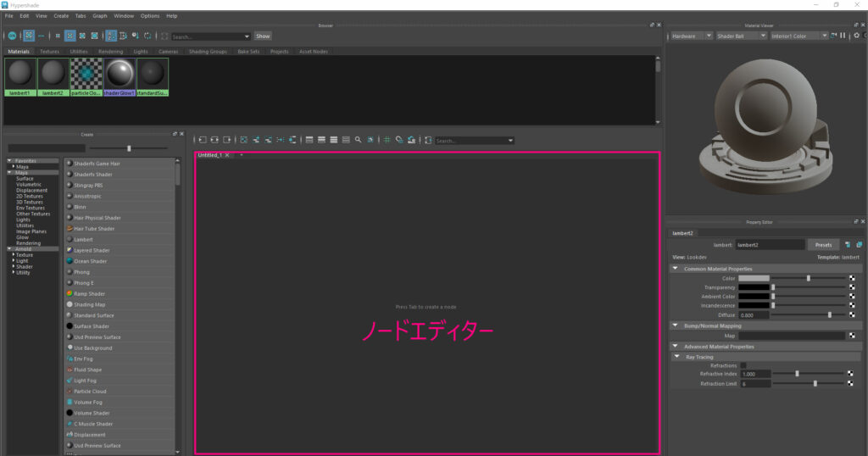Toggle grid display icon in node editor toolbar

[387, 140]
